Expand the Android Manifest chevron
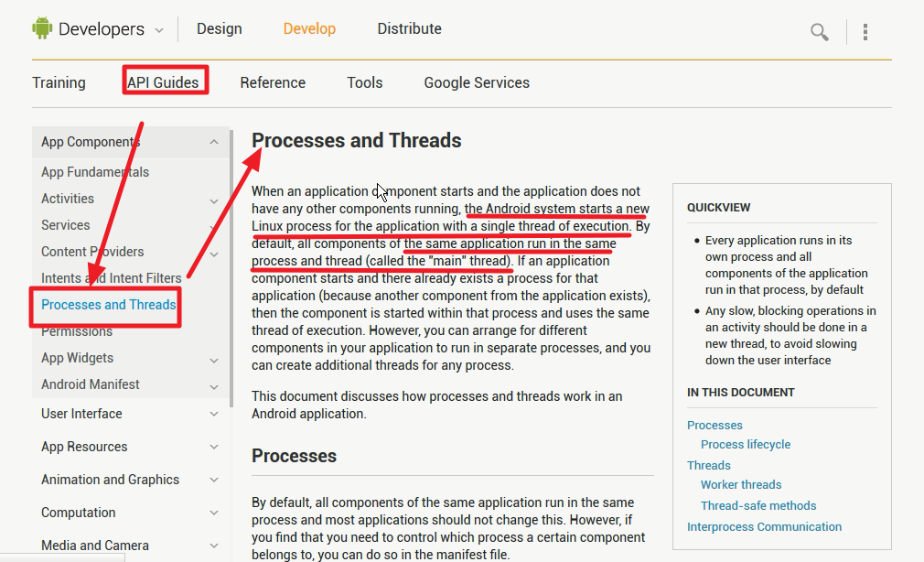 point(214,387)
